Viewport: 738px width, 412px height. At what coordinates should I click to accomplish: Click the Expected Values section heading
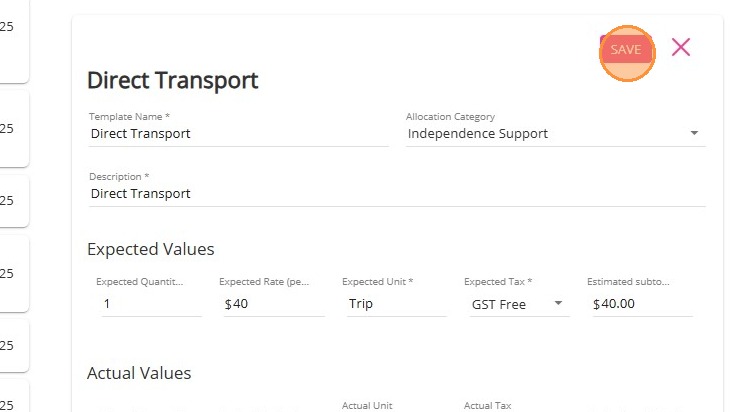tap(150, 249)
